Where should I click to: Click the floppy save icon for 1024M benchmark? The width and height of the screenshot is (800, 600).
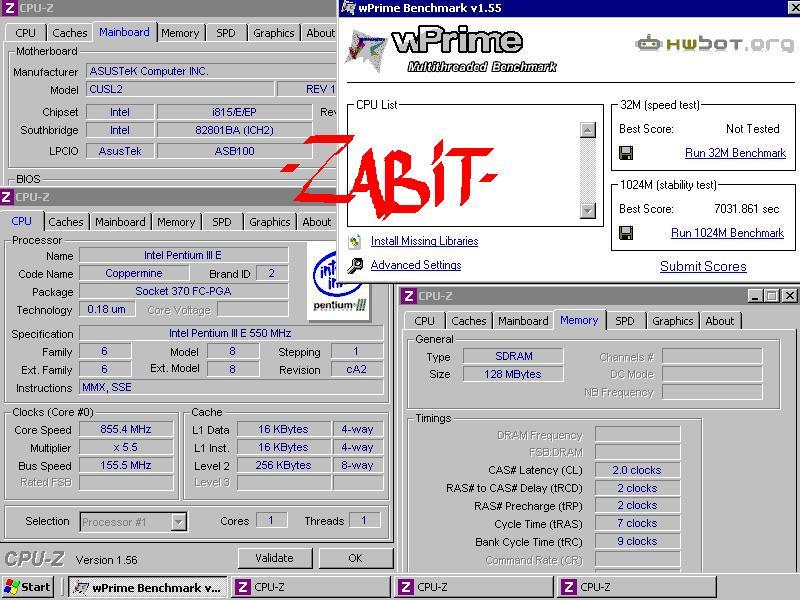point(626,233)
